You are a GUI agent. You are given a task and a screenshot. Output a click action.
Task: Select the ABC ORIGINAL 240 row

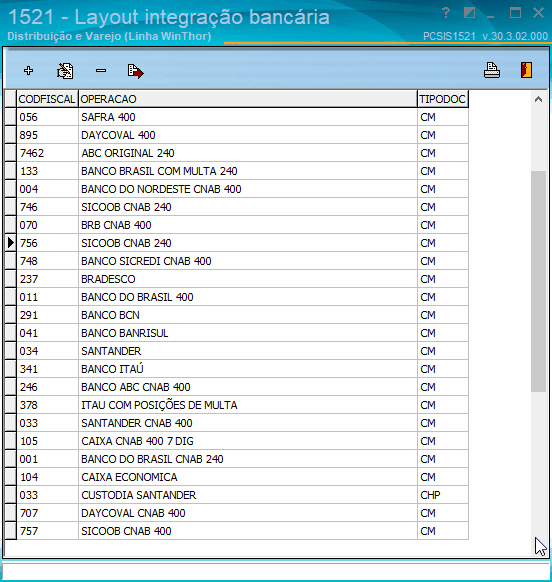[236, 153]
